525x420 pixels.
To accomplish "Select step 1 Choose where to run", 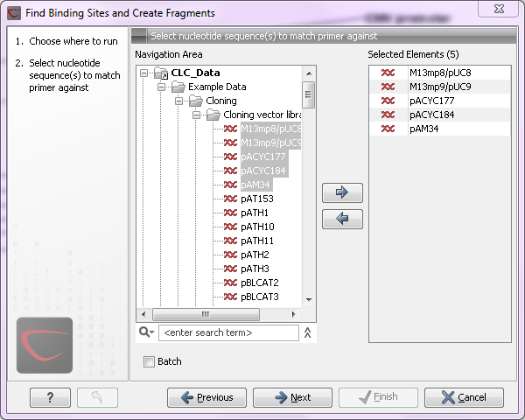I will click(67, 41).
